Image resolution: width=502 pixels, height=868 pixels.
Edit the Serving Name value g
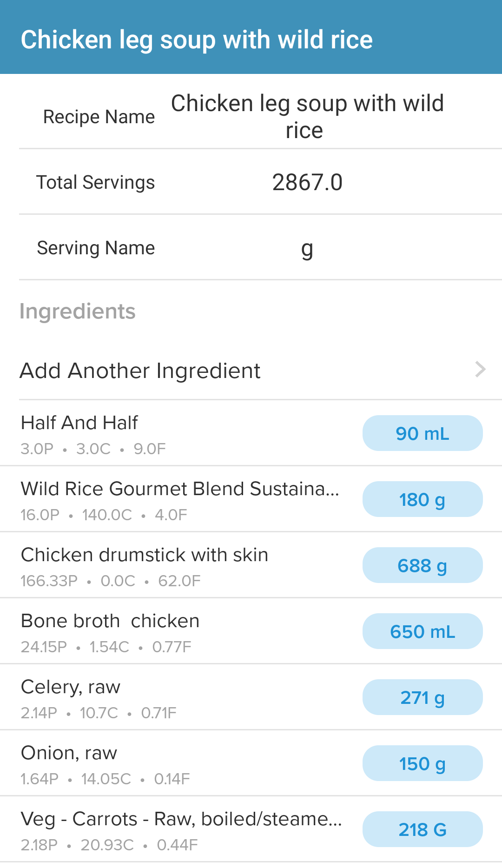[x=307, y=248]
